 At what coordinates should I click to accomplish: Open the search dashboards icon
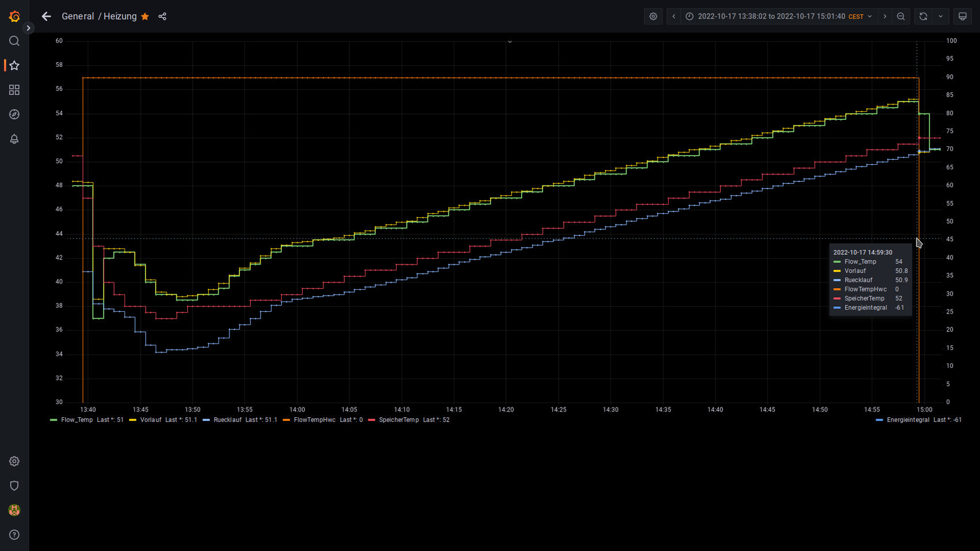tap(14, 41)
